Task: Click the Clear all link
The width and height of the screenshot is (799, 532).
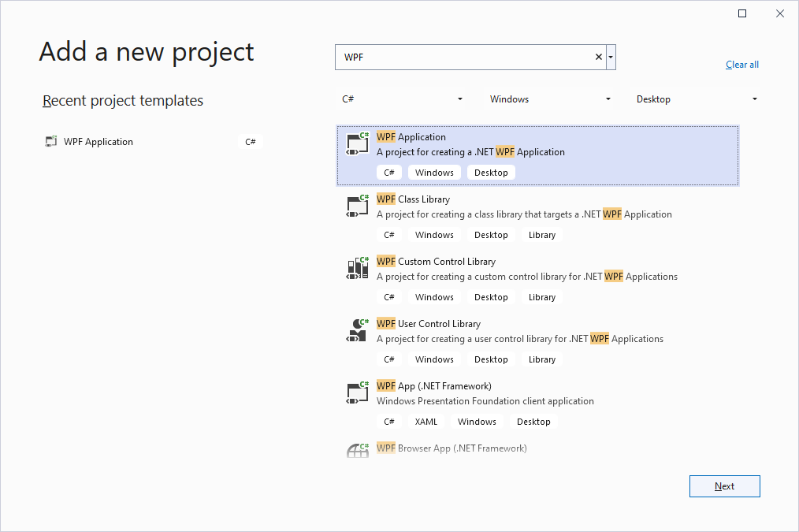Action: 741,65
